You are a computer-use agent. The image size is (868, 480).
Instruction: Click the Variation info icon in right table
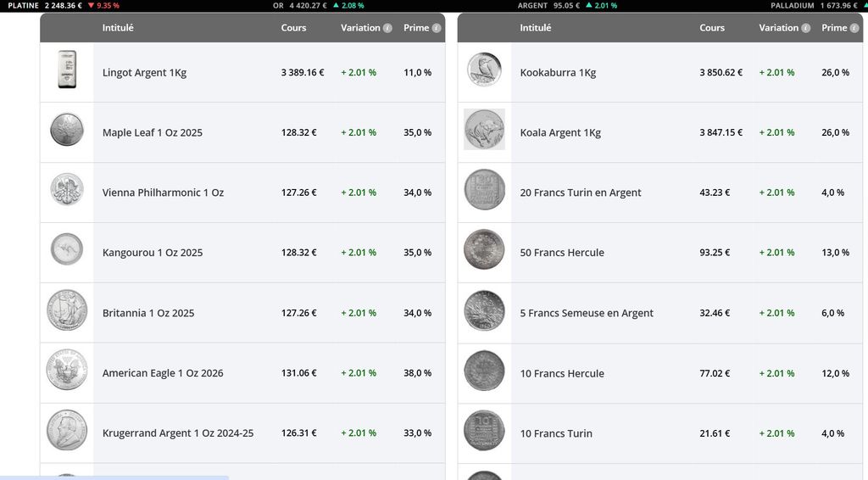(x=805, y=28)
